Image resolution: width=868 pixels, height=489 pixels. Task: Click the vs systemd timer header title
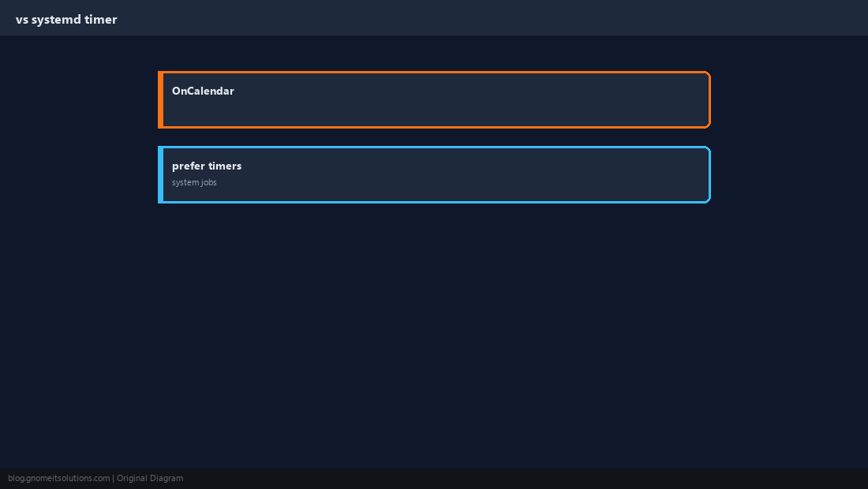tap(66, 20)
